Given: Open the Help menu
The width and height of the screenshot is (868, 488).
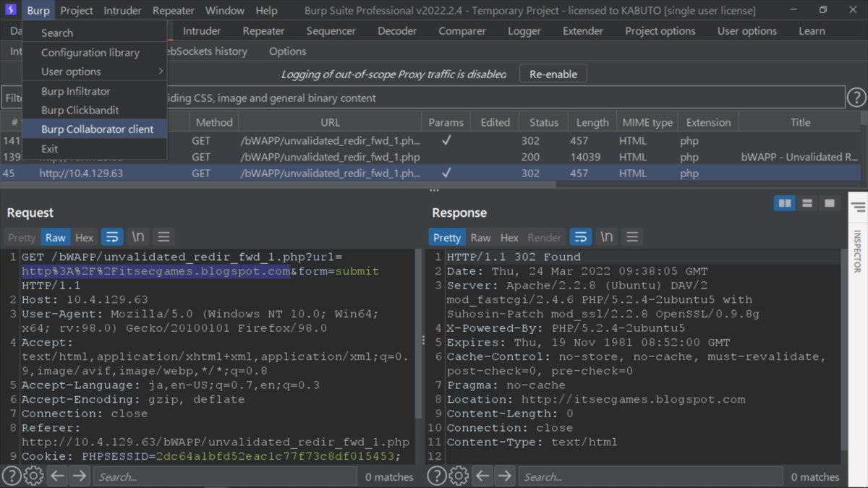Looking at the screenshot, I should pyautogui.click(x=266, y=11).
